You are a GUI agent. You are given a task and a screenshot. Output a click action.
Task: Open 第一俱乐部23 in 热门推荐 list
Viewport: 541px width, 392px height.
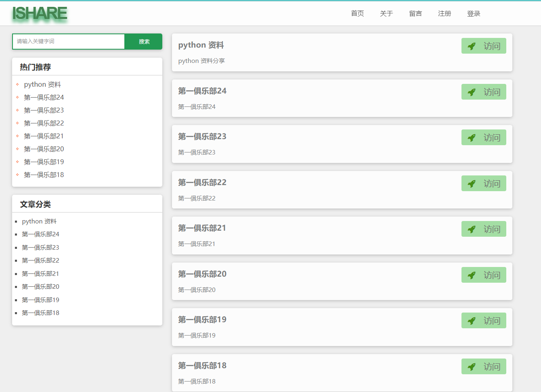[x=44, y=110]
